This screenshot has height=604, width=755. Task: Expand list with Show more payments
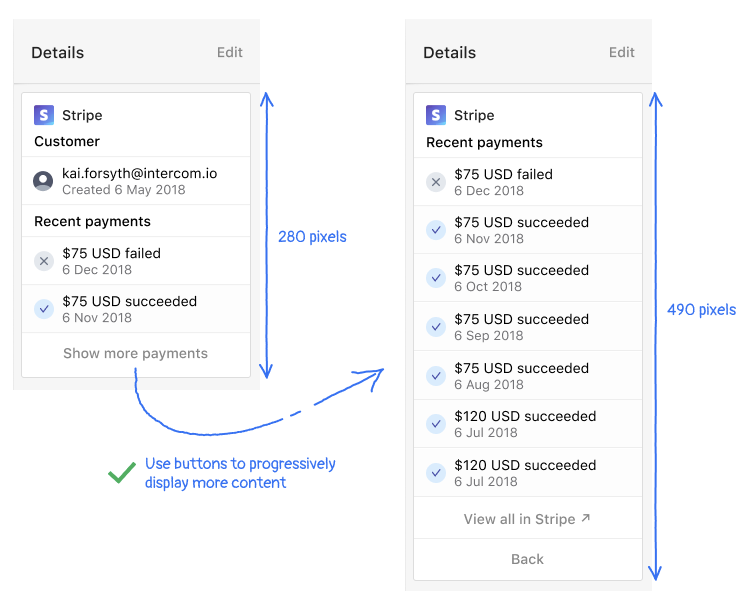tap(135, 354)
